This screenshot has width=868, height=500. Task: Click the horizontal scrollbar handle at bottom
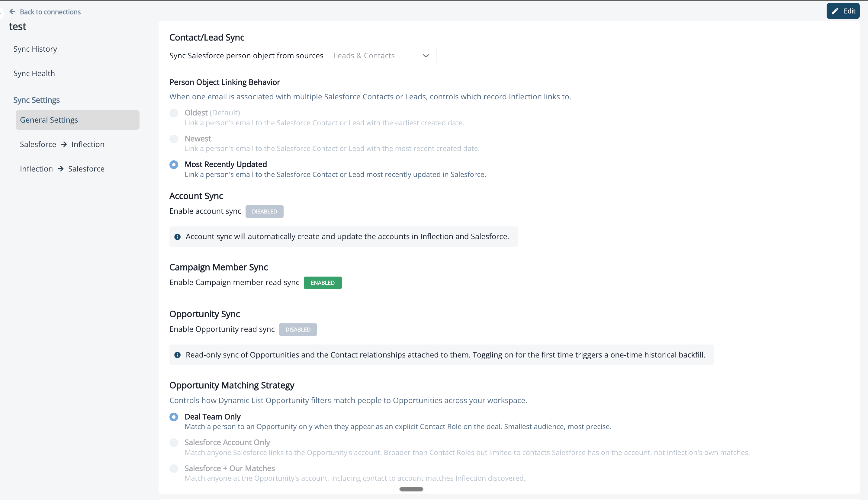point(411,489)
